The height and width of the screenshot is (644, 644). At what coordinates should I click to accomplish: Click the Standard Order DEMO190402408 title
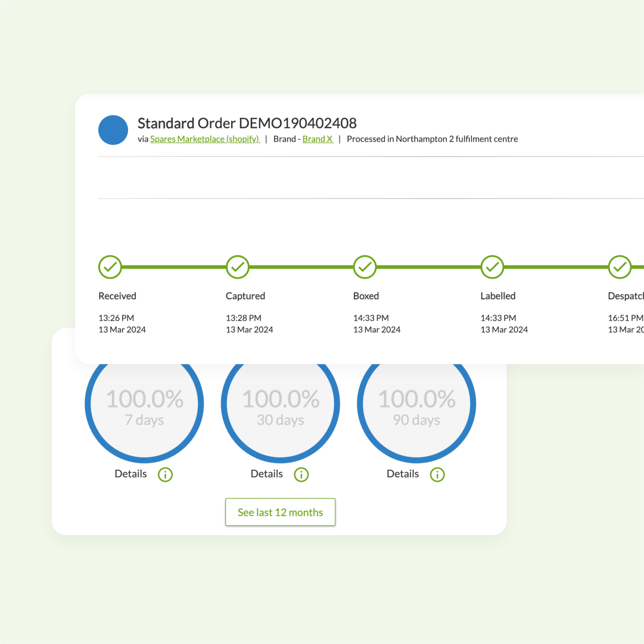coord(247,123)
